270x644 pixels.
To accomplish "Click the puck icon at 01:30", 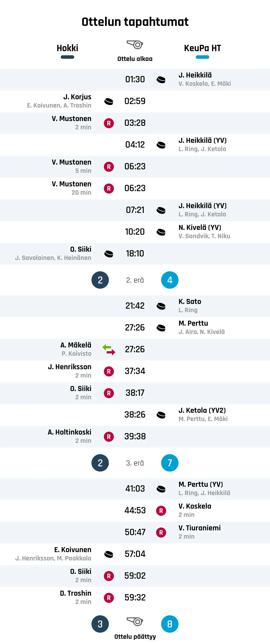I will [x=161, y=80].
